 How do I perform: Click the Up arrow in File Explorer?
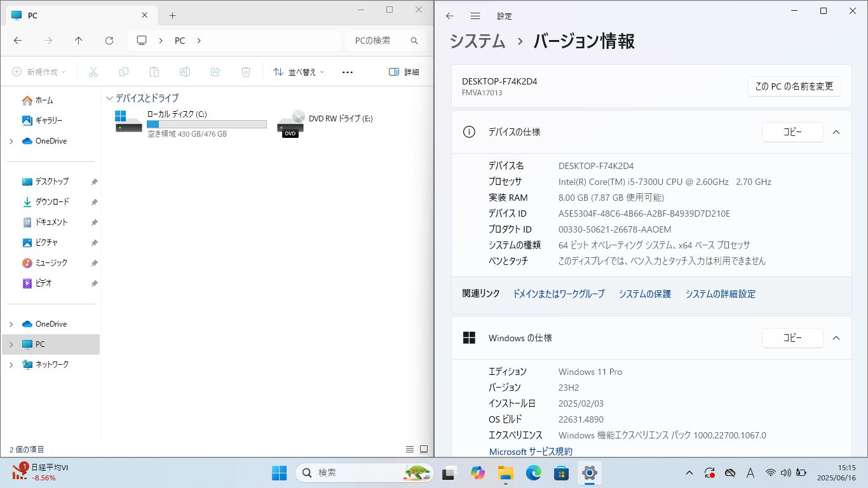[78, 40]
